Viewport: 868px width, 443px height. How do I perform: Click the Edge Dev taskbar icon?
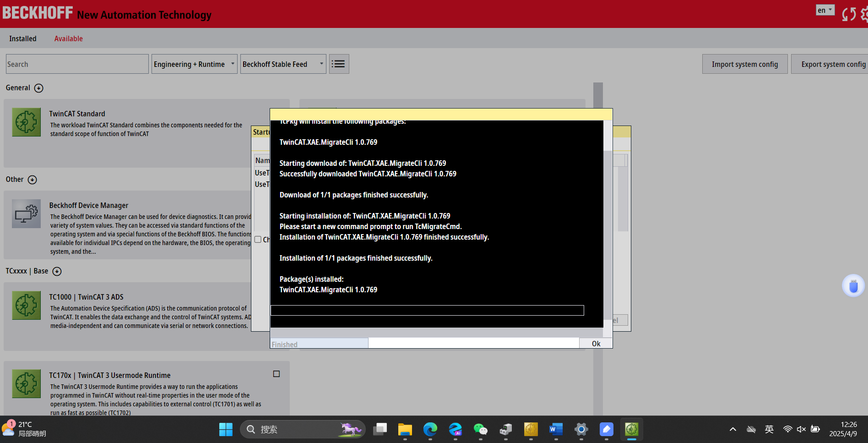(x=456, y=429)
